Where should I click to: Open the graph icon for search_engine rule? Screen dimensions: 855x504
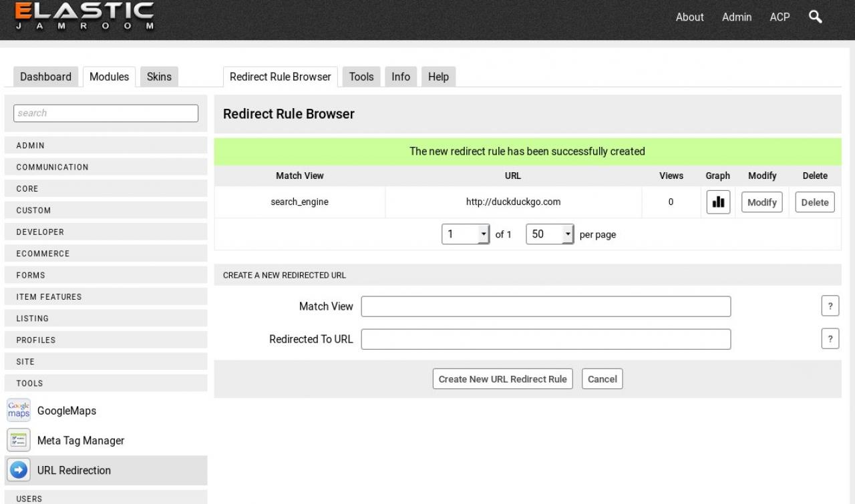point(718,202)
